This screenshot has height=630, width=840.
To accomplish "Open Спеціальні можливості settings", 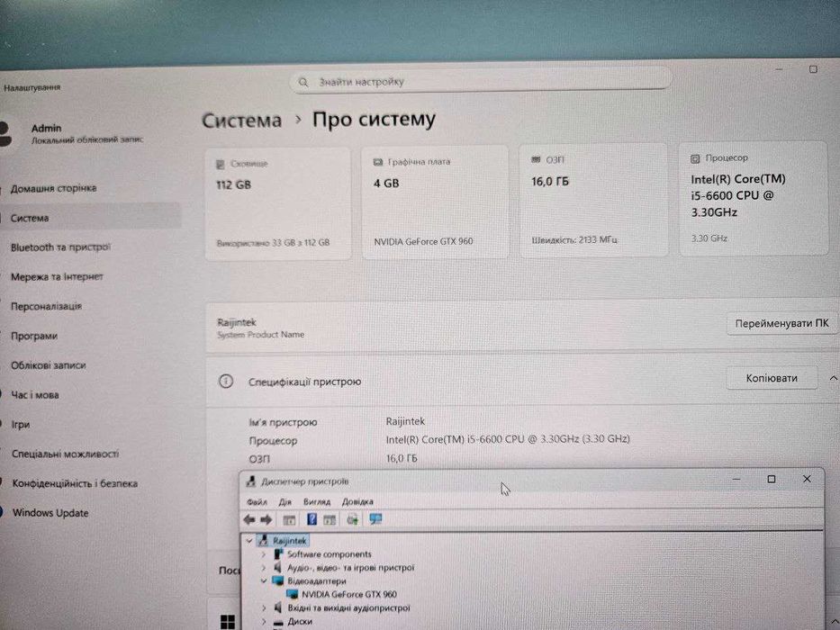I will 65,454.
